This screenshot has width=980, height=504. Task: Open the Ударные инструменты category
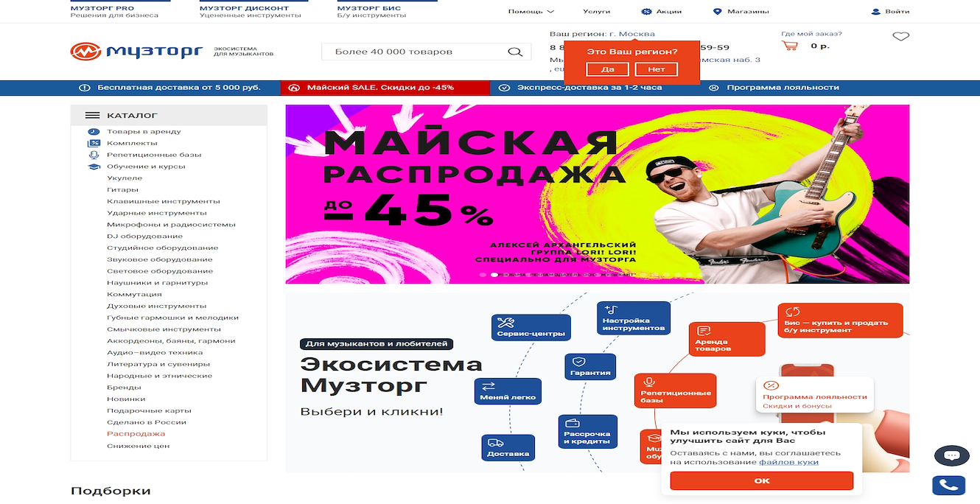coord(157,213)
